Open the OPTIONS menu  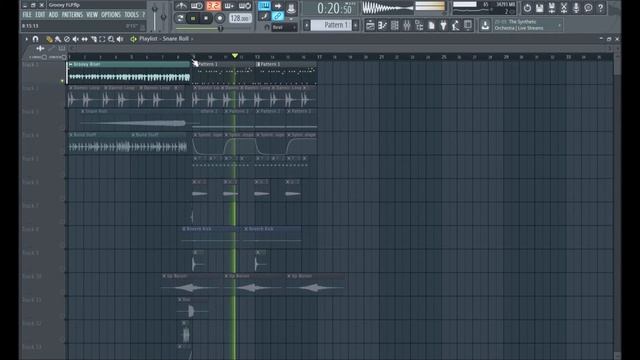(x=111, y=15)
